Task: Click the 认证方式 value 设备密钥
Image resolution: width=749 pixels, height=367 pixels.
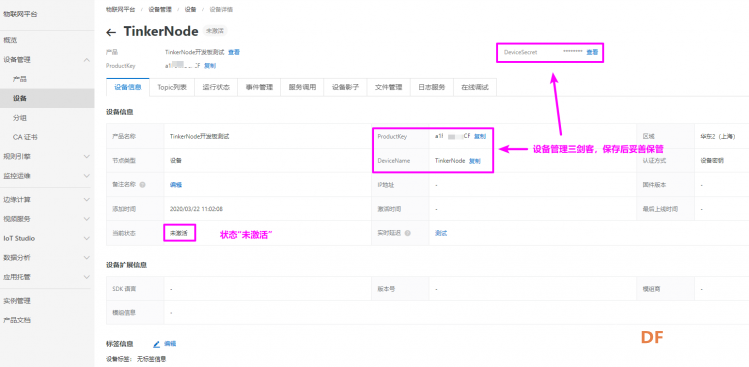Action: [x=712, y=161]
